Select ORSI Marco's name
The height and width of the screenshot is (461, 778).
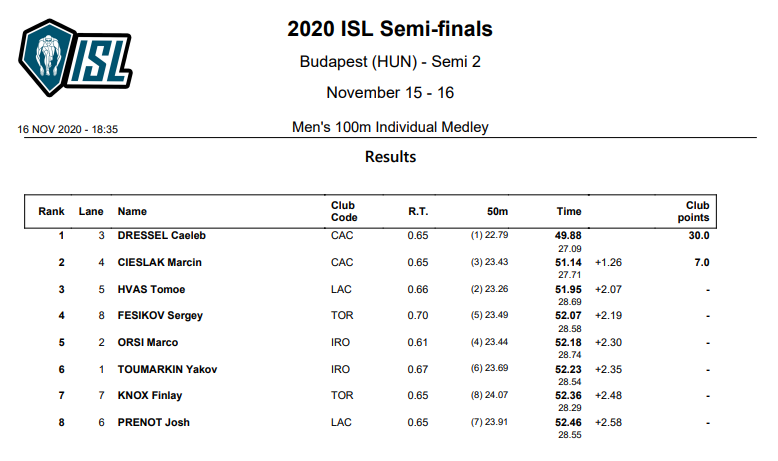pyautogui.click(x=147, y=342)
